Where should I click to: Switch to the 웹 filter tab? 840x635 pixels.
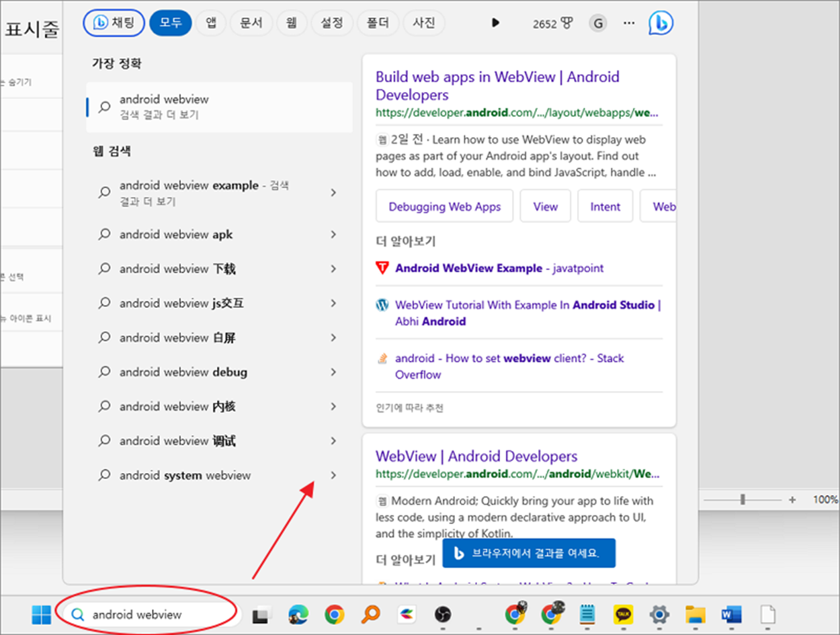coord(291,23)
